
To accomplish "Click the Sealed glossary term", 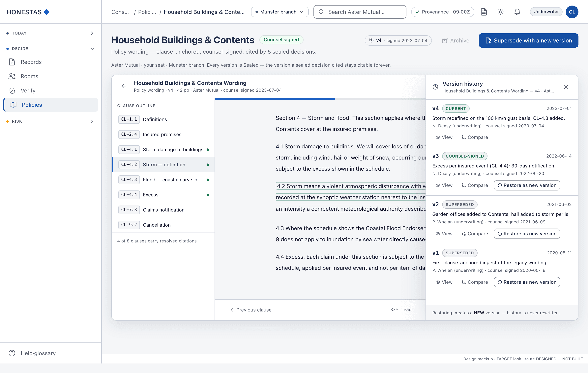I will click(251, 65).
